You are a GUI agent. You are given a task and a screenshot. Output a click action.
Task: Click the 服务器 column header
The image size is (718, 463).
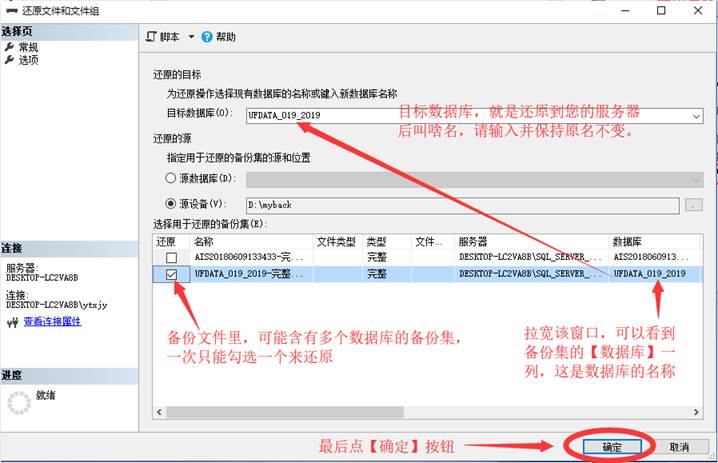point(530,241)
